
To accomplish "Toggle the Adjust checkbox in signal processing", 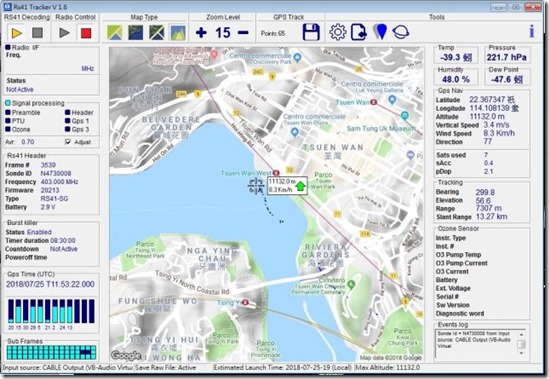I will (x=68, y=142).
